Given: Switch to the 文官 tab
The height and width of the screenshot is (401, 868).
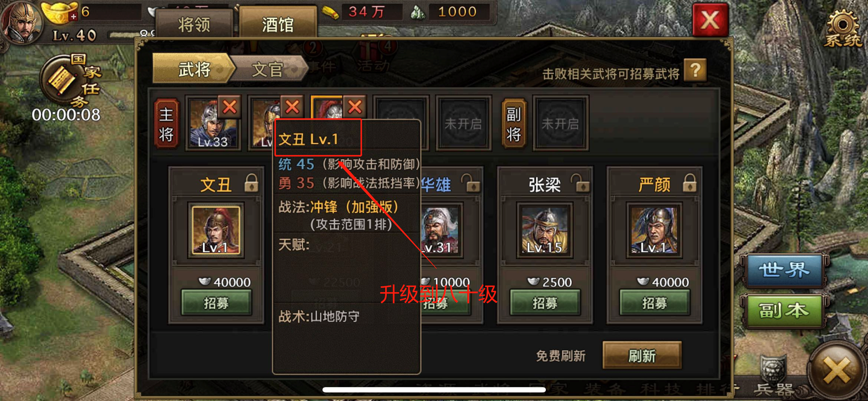Looking at the screenshot, I should pos(268,69).
